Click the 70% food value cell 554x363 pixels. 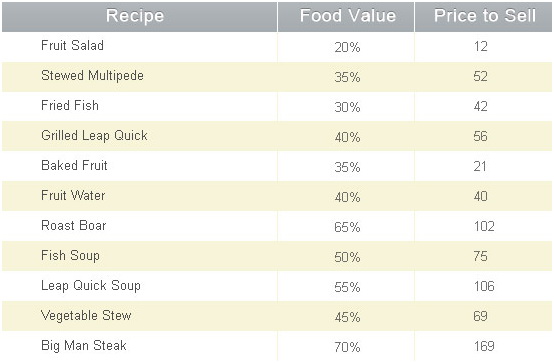coord(347,347)
